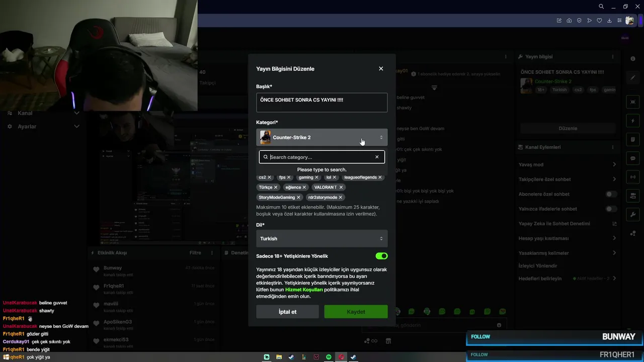Image resolution: width=644 pixels, height=362 pixels.
Task: Click the pencil edit icon in right sidebar
Action: tap(633, 78)
